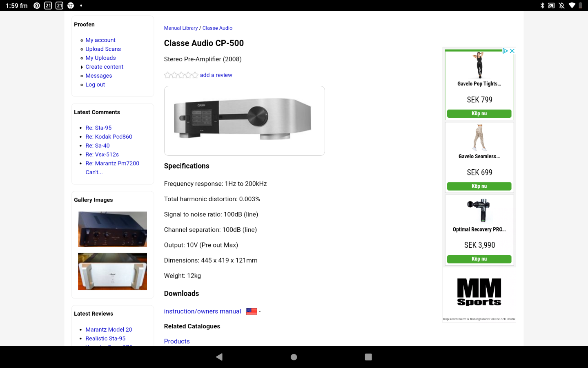Open Classe Audio breadcrumb link
The width and height of the screenshot is (588, 368).
tap(217, 28)
